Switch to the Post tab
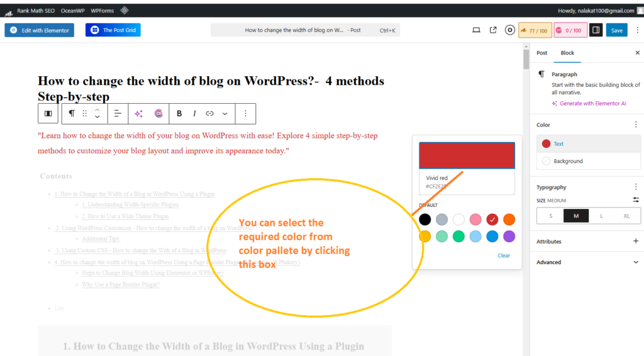The height and width of the screenshot is (356, 644). (x=541, y=53)
